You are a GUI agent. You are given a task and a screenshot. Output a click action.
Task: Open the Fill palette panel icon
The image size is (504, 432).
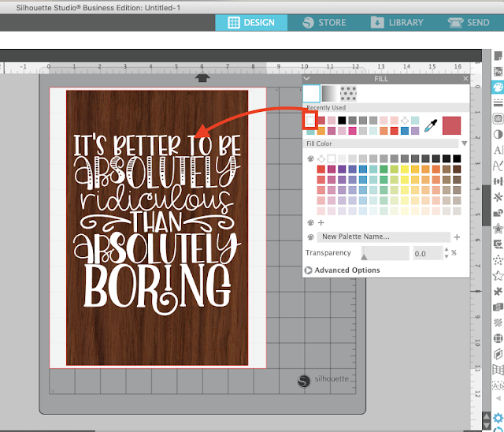[498, 88]
